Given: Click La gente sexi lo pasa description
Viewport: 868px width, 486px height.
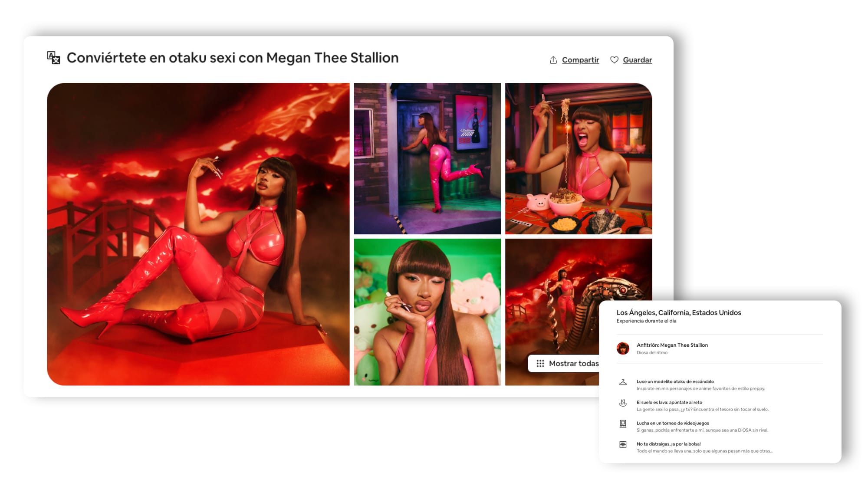Looking at the screenshot, I should click(x=702, y=410).
